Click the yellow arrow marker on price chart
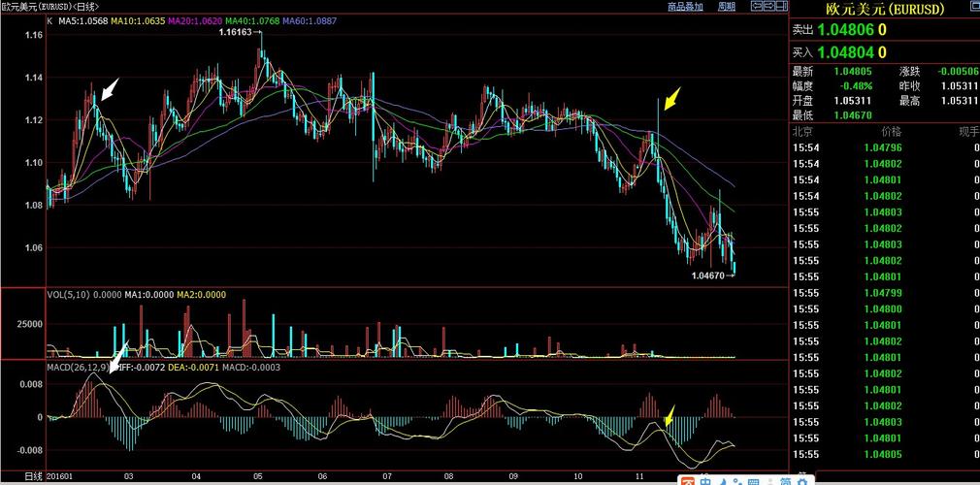The image size is (980, 485). pos(670,97)
